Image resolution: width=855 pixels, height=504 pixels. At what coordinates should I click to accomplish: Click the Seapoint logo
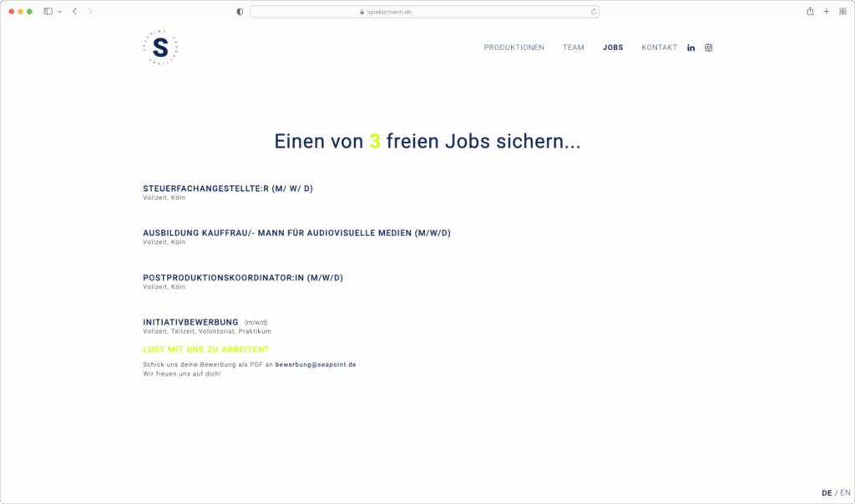click(x=160, y=48)
